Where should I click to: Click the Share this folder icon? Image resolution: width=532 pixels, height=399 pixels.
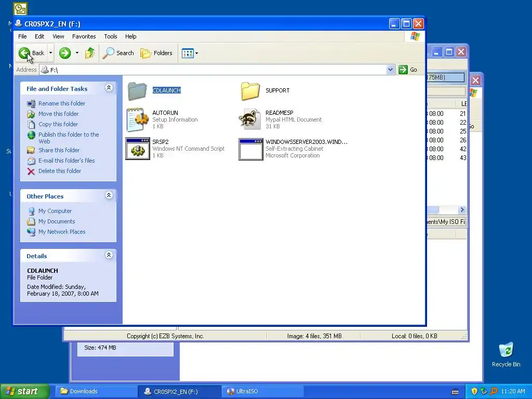(x=31, y=150)
